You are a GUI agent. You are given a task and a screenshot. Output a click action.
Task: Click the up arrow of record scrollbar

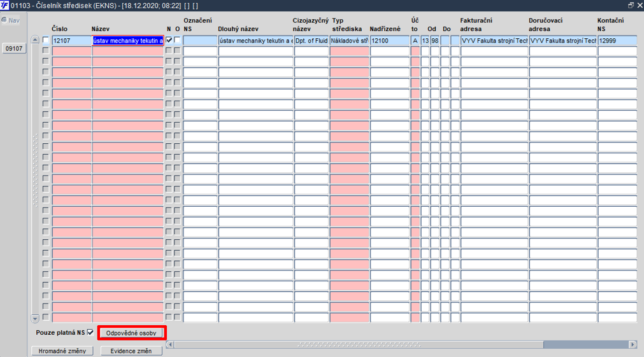(x=35, y=40)
